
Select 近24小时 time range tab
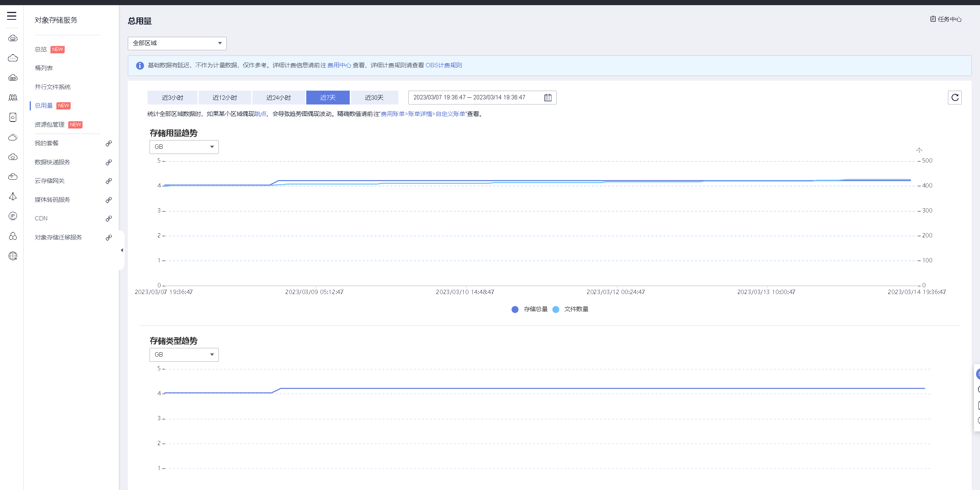[278, 98]
